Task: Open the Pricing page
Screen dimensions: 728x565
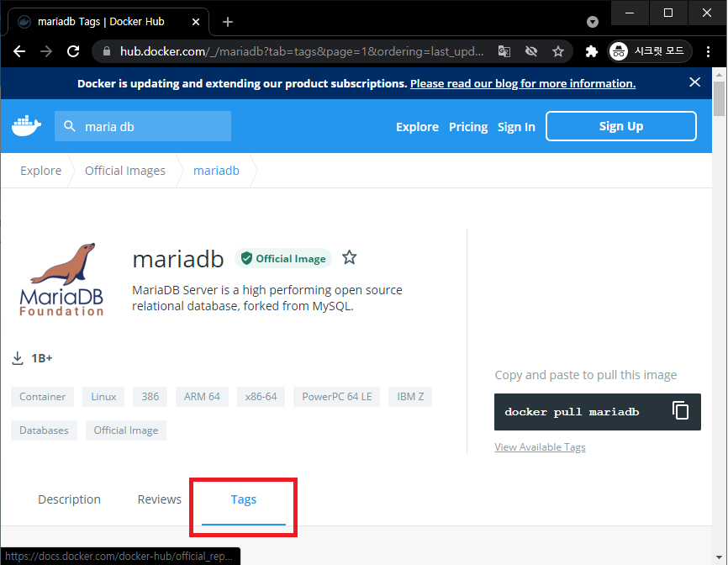Action: (x=468, y=127)
